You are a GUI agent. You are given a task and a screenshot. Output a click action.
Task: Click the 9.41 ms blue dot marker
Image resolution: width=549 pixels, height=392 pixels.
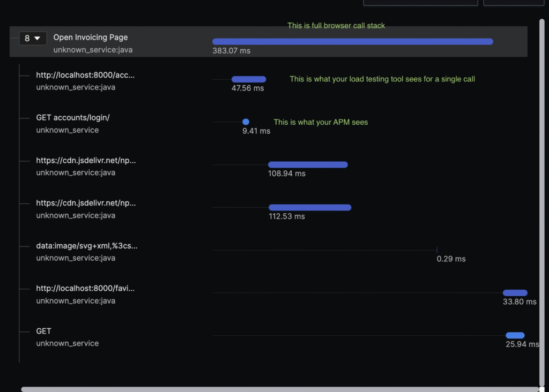(246, 122)
